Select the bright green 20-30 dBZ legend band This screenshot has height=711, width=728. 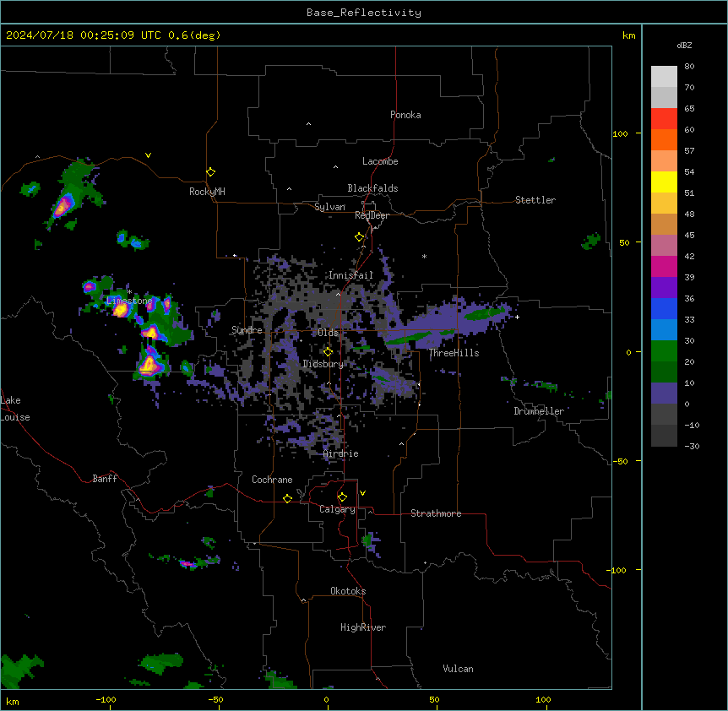[664, 351]
